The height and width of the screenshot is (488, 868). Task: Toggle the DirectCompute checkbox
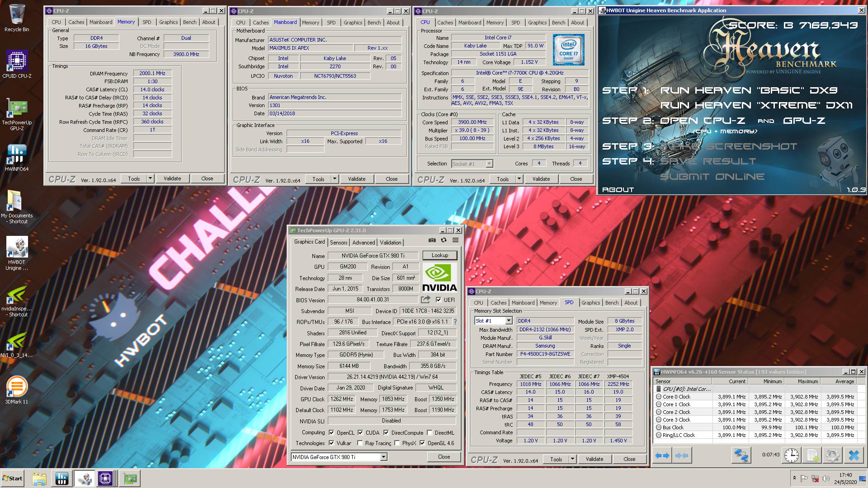tap(386, 432)
